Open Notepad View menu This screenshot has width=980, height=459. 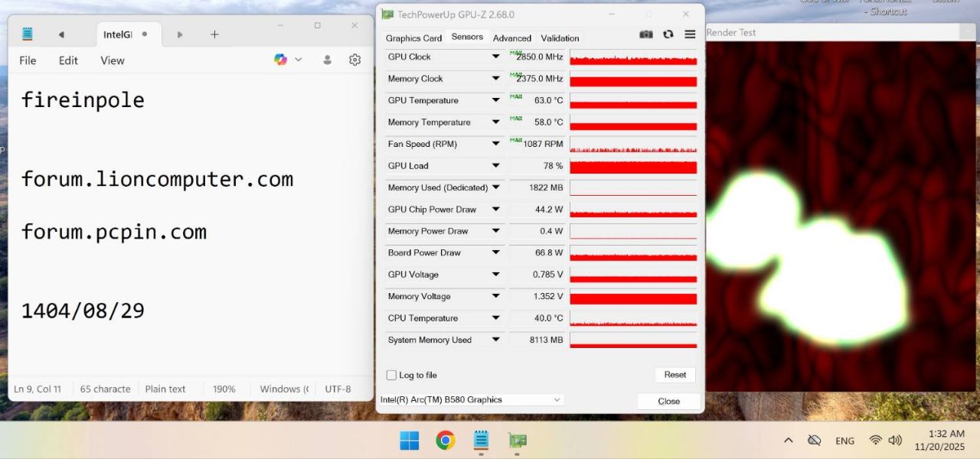113,60
